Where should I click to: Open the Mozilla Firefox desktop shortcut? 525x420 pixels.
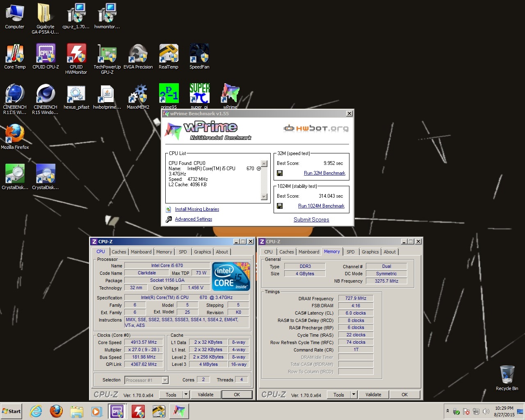click(15, 137)
